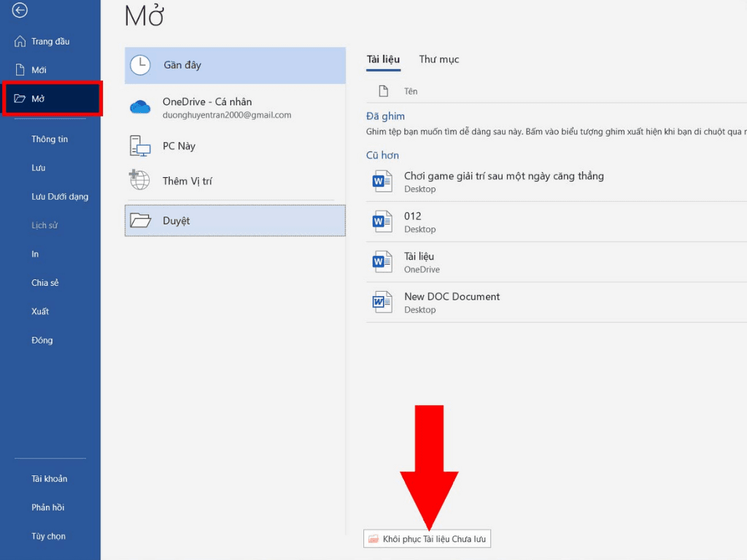The height and width of the screenshot is (560, 747).
Task: Open Tùy chọn at sidebar bottom
Action: [x=48, y=536]
